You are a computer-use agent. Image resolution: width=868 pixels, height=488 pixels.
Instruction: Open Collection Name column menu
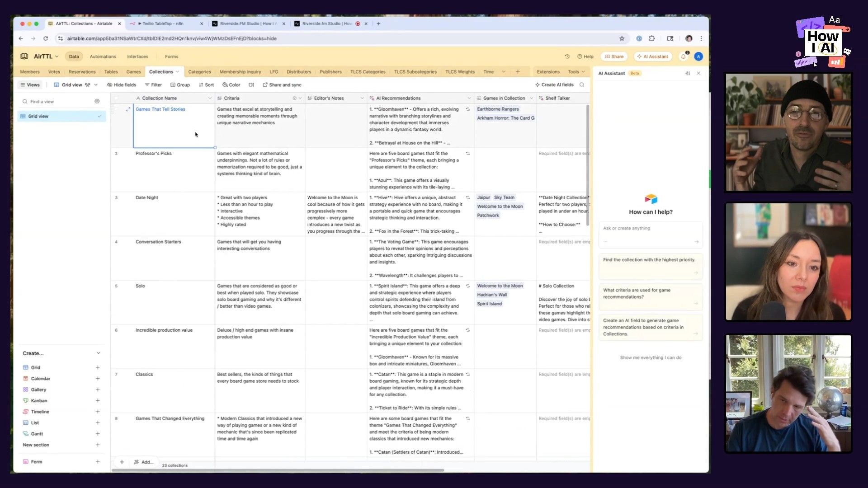[x=210, y=98]
